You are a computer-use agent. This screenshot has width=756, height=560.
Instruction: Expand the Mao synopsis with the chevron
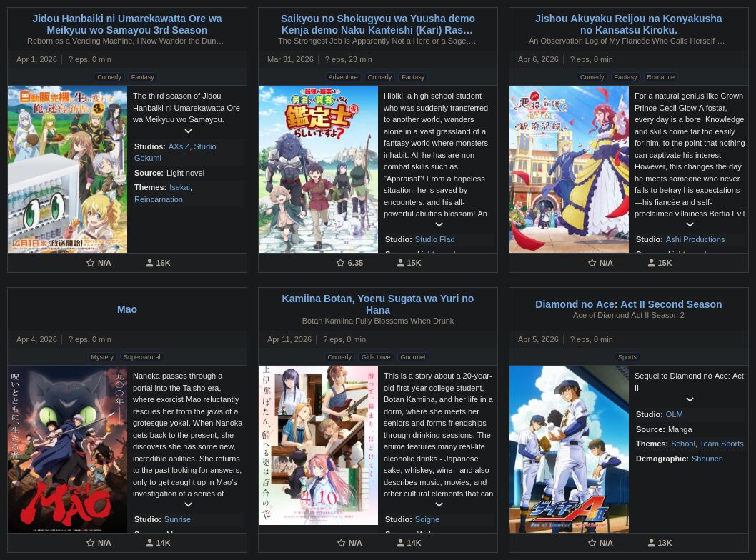188,504
